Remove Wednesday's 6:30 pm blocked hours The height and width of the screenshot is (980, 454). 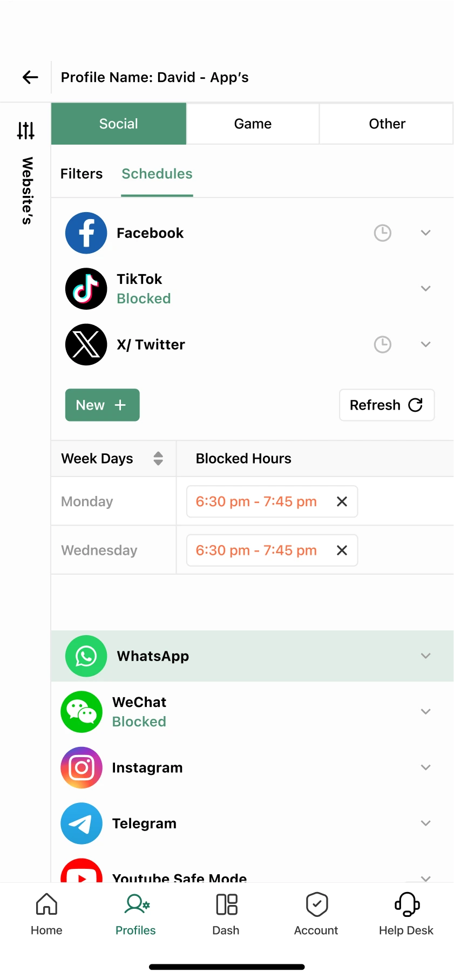pyautogui.click(x=342, y=550)
